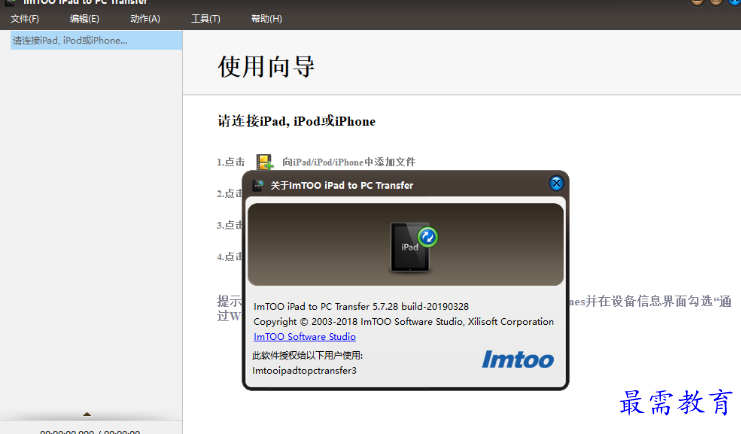
Task: Click the 请连接iPad, iPod或iPhone heading in guide
Action: click(296, 122)
